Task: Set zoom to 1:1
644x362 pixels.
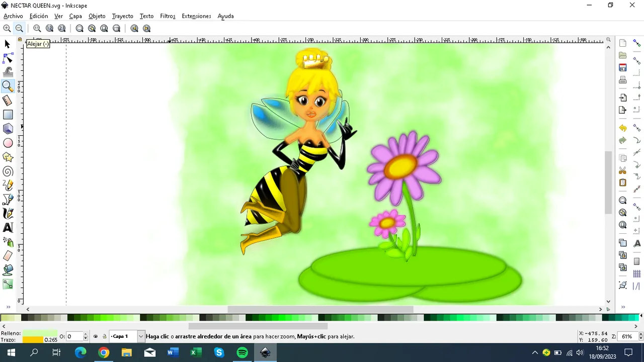Action: pos(37,28)
